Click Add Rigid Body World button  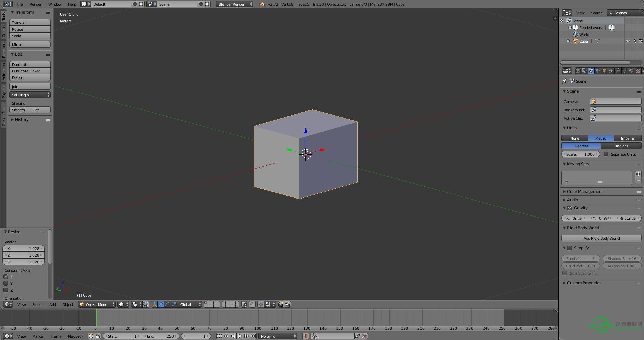[601, 238]
